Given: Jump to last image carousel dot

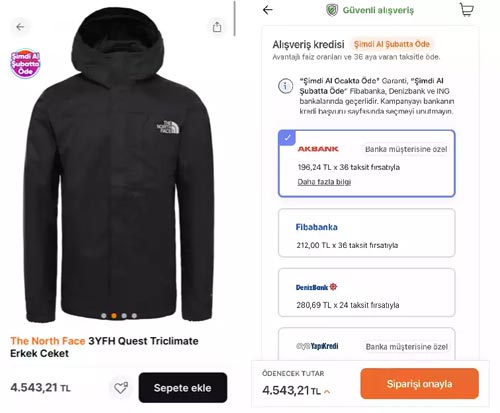Looking at the screenshot, I should (x=134, y=316).
